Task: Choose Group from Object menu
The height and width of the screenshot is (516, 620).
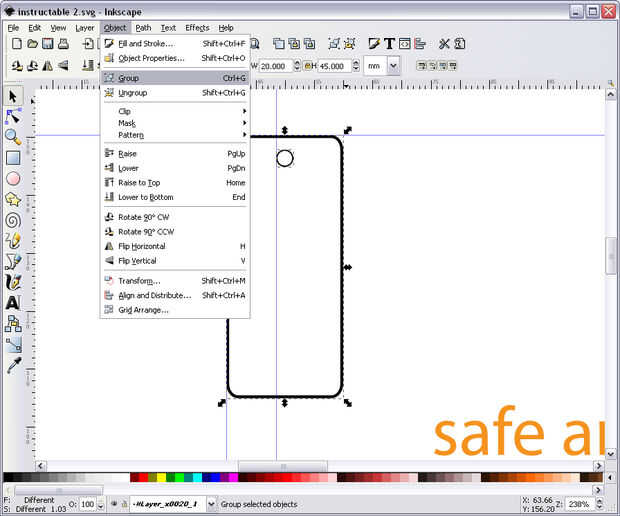Action: pos(175,78)
